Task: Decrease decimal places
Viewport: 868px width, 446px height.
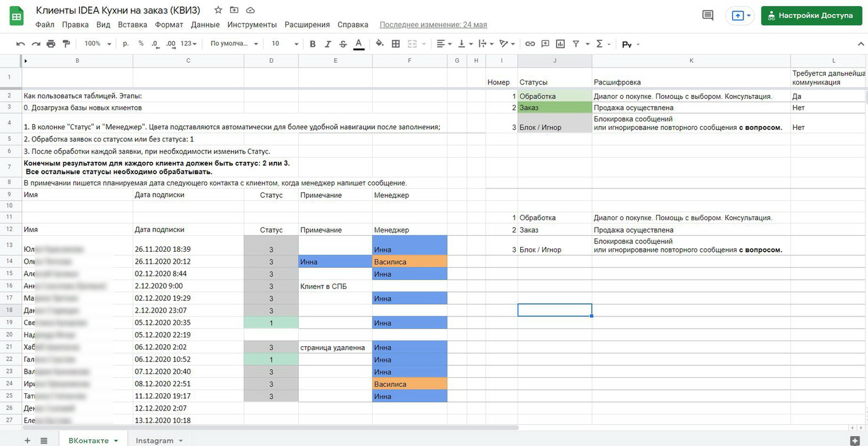Action: (x=155, y=44)
